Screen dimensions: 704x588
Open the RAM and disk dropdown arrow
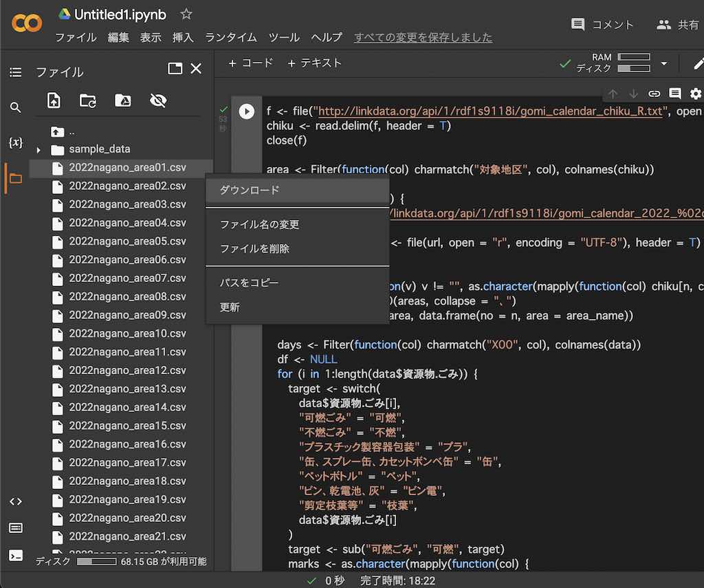pyautogui.click(x=663, y=63)
